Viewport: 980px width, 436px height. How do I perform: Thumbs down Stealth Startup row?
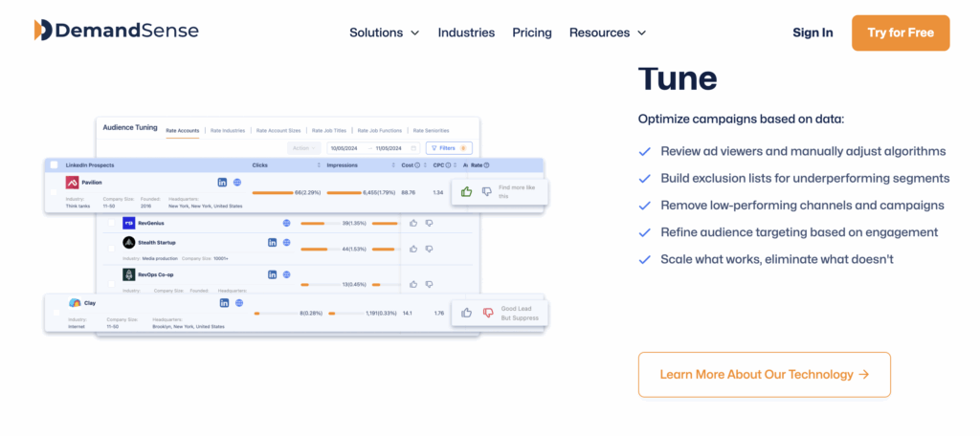coord(429,249)
